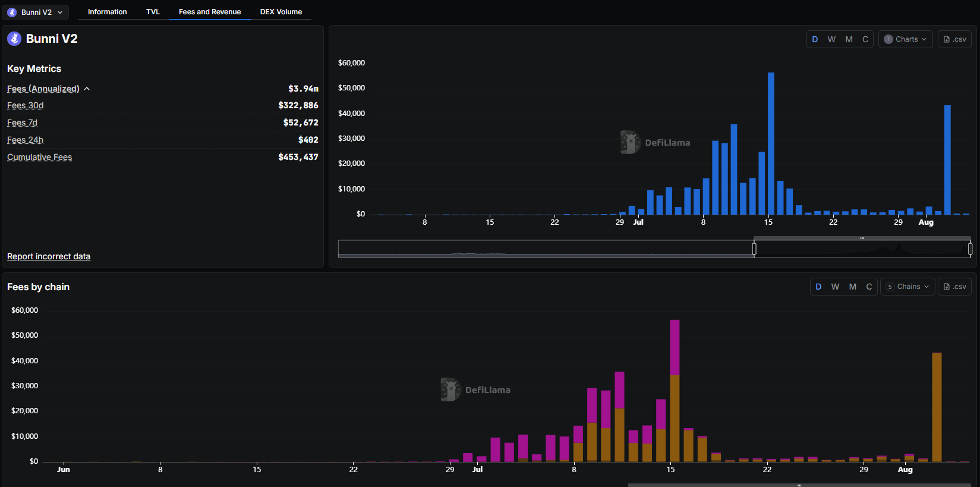Click the Cumulative Fees metric label
980x487 pixels.
39,157
